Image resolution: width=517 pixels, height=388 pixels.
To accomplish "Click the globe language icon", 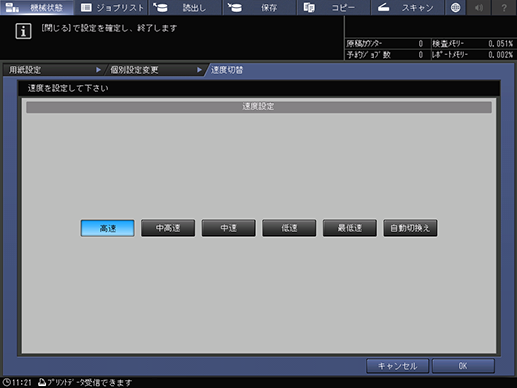I will pos(456,7).
